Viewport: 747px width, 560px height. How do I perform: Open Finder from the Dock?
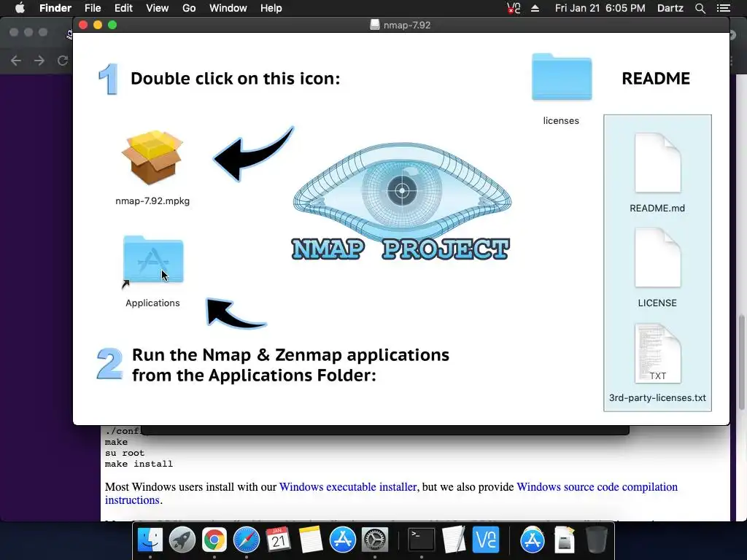coord(150,540)
